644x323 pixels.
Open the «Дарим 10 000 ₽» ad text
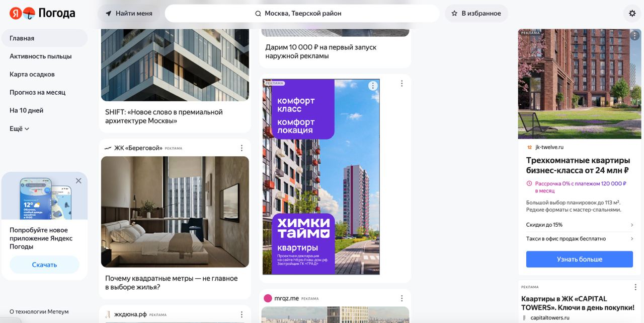pos(321,51)
